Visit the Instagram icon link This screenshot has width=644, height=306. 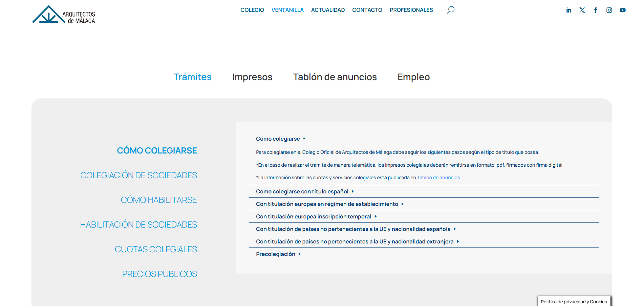pos(609,10)
